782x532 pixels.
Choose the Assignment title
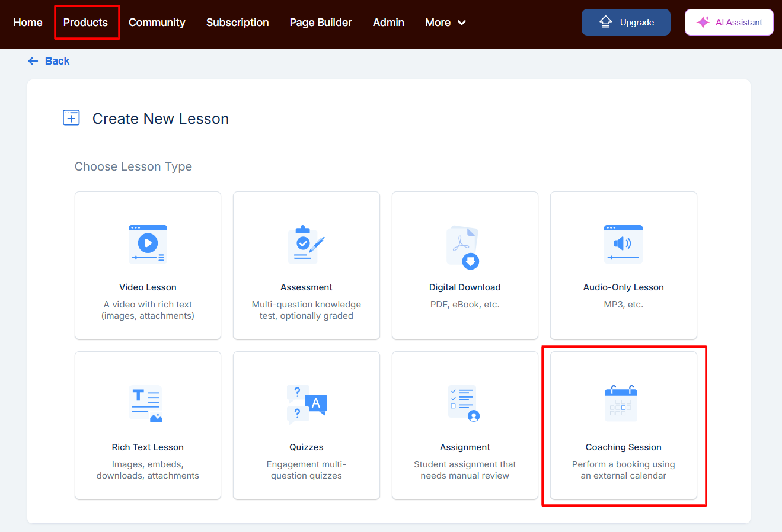point(465,447)
